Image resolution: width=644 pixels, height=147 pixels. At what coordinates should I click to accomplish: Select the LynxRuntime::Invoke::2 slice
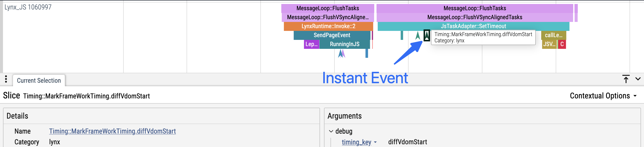point(328,26)
